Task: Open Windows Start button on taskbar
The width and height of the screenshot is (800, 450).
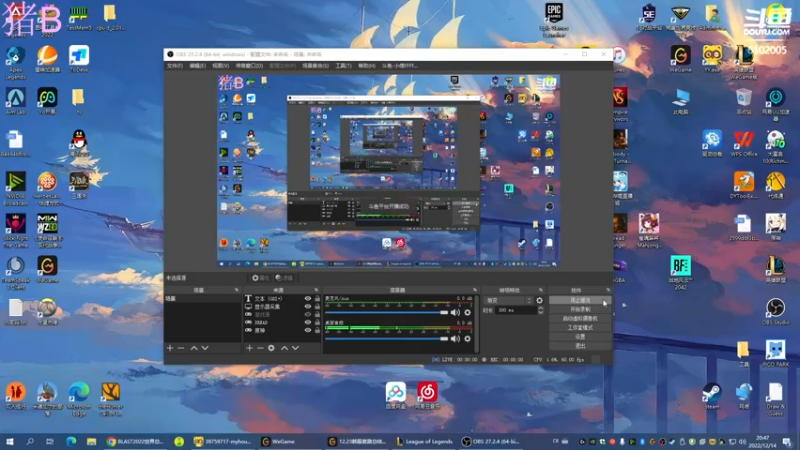Action: 10,441
